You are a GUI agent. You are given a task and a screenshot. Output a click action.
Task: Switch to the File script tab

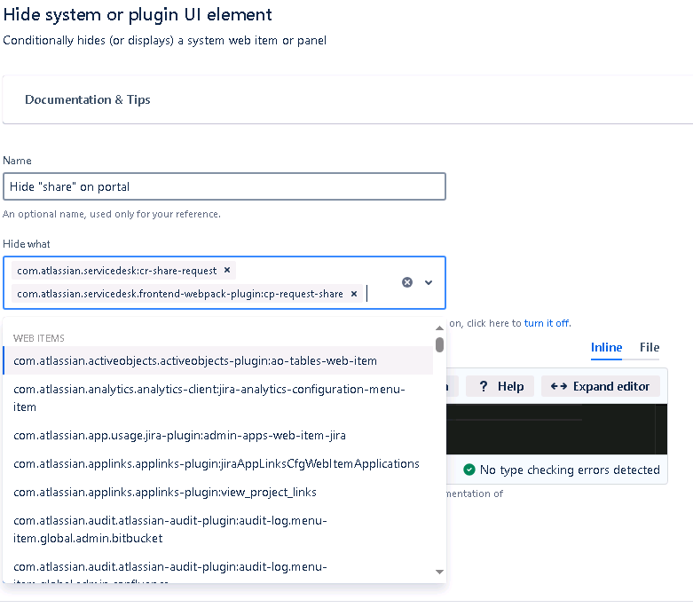pyautogui.click(x=650, y=348)
